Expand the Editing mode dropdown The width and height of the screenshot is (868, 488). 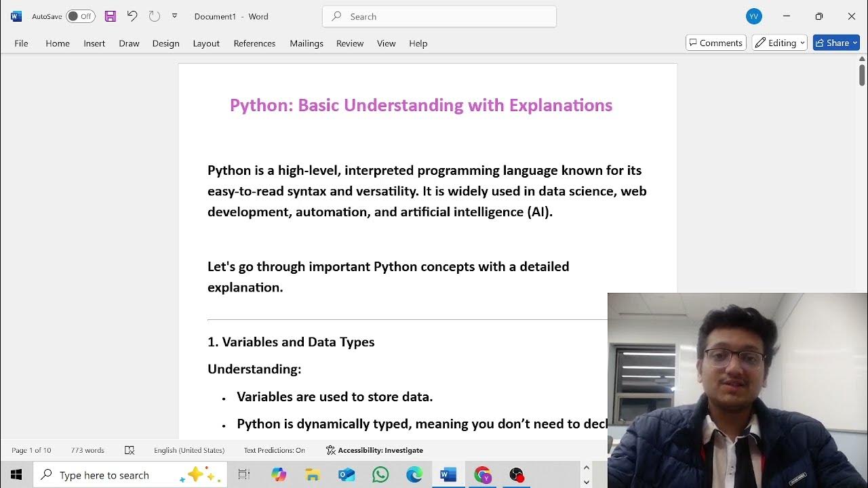pos(779,43)
